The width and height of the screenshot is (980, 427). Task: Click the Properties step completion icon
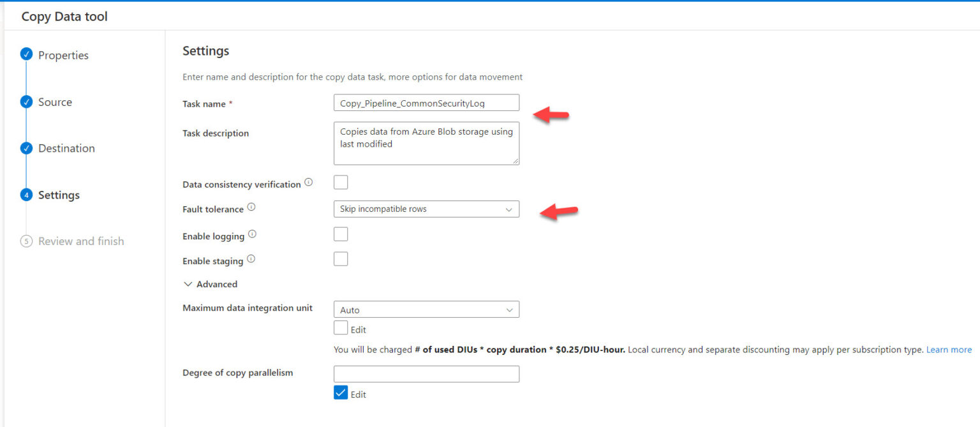tap(26, 55)
